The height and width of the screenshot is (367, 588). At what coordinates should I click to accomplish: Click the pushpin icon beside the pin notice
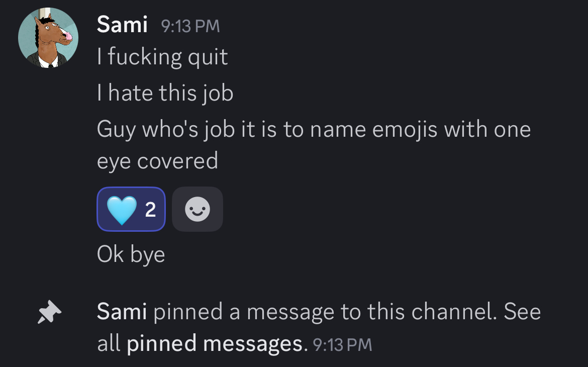50,313
